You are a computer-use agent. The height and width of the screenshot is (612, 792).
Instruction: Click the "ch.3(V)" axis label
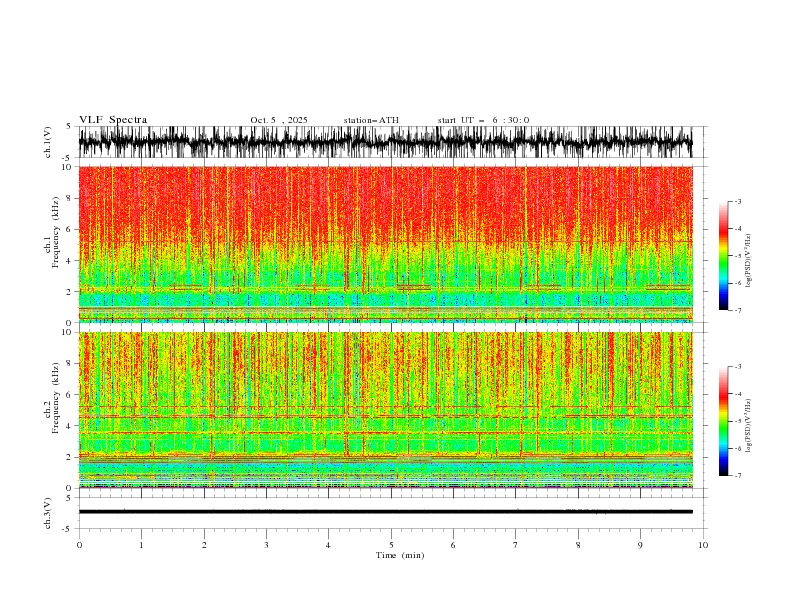(x=48, y=513)
